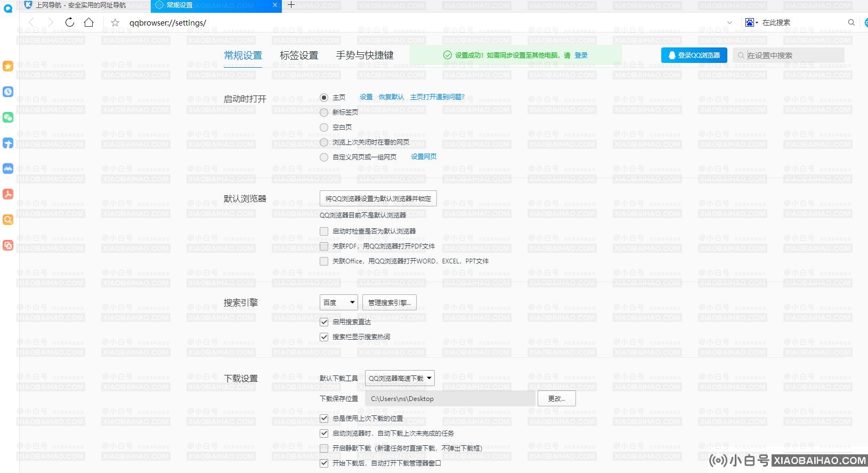
Task: Enable 关联Office checkbox
Action: pos(324,261)
